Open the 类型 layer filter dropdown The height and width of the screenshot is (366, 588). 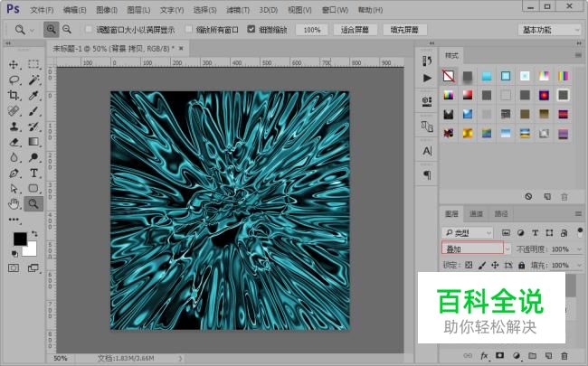tap(468, 233)
